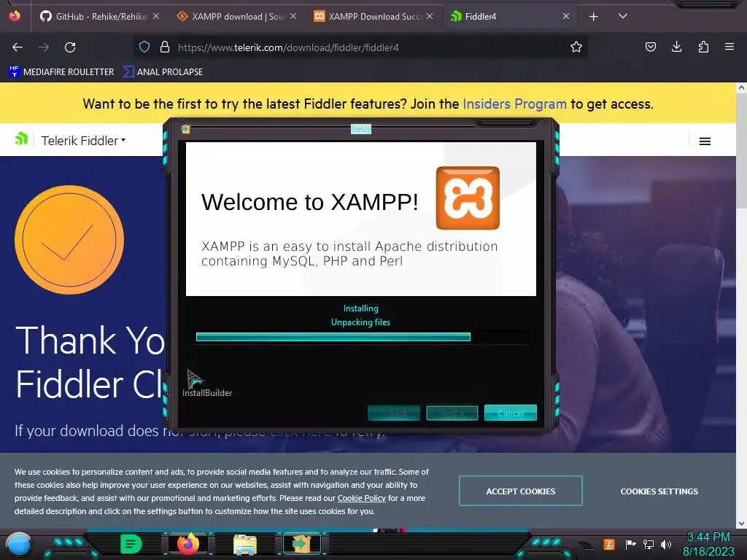Close the XAMPP download SourceForge tab
This screenshot has width=747, height=560.
click(293, 16)
